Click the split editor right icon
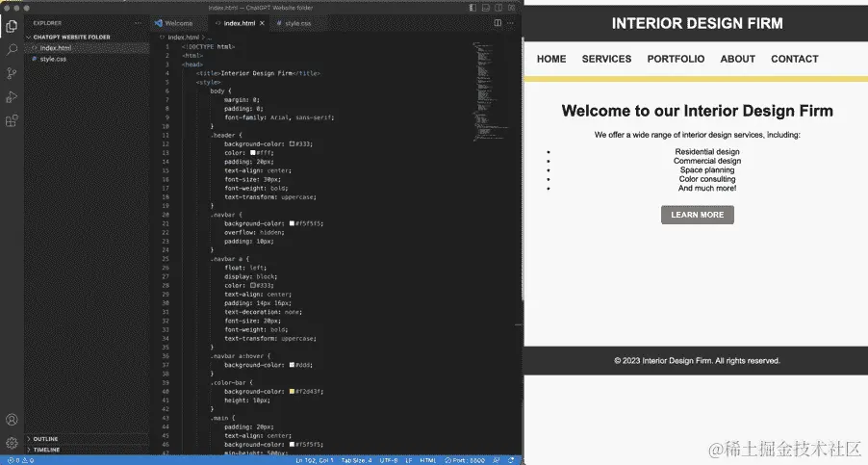Screen dimensions: 868x465 (498, 23)
